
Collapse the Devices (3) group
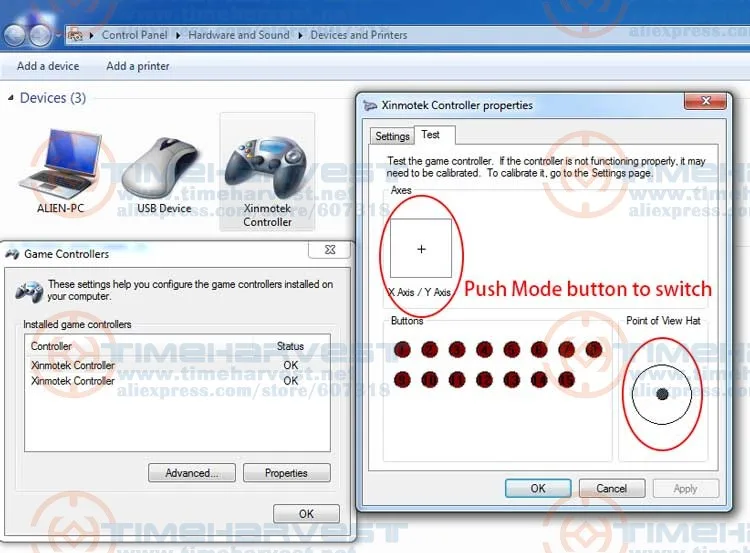pos(11,98)
